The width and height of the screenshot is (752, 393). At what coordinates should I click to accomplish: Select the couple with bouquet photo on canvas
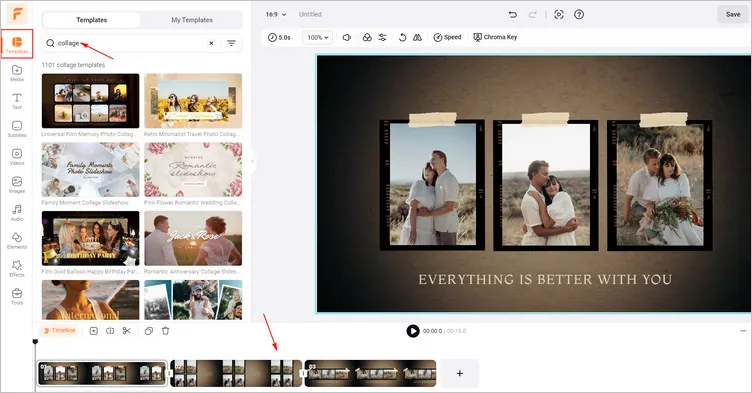pyautogui.click(x=660, y=185)
